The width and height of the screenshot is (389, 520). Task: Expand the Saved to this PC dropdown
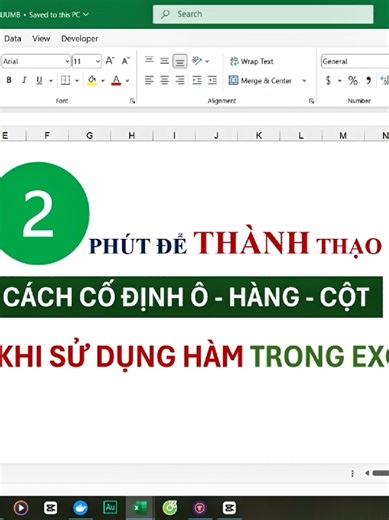(86, 14)
